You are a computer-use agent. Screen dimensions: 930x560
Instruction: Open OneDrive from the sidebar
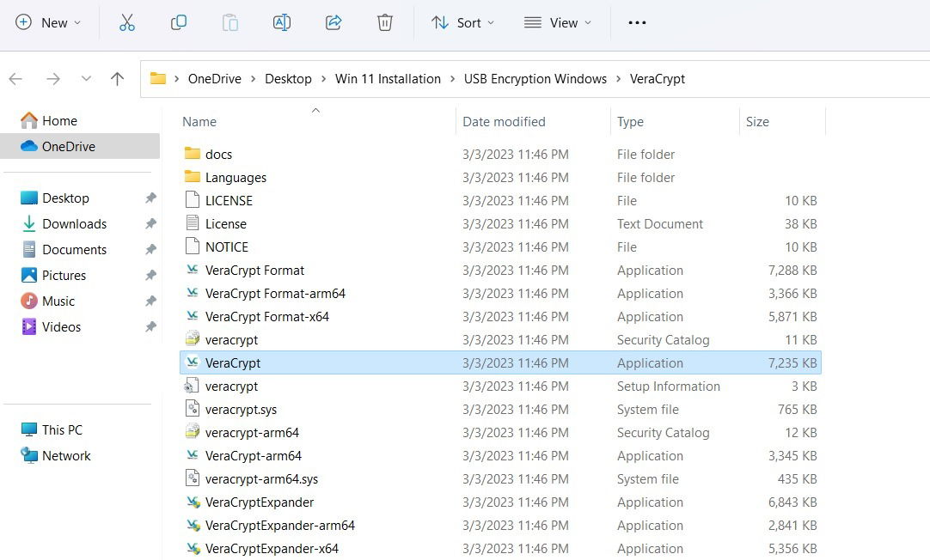tap(68, 146)
